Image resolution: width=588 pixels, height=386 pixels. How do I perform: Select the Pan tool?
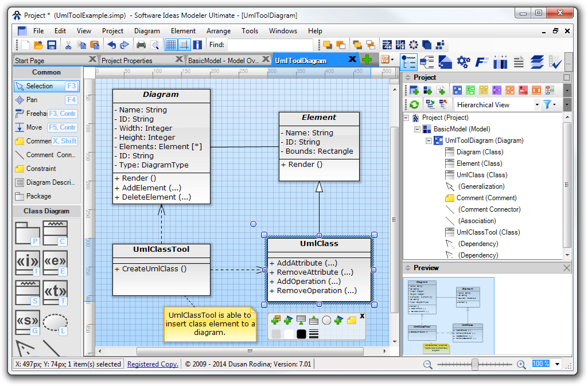tap(32, 100)
